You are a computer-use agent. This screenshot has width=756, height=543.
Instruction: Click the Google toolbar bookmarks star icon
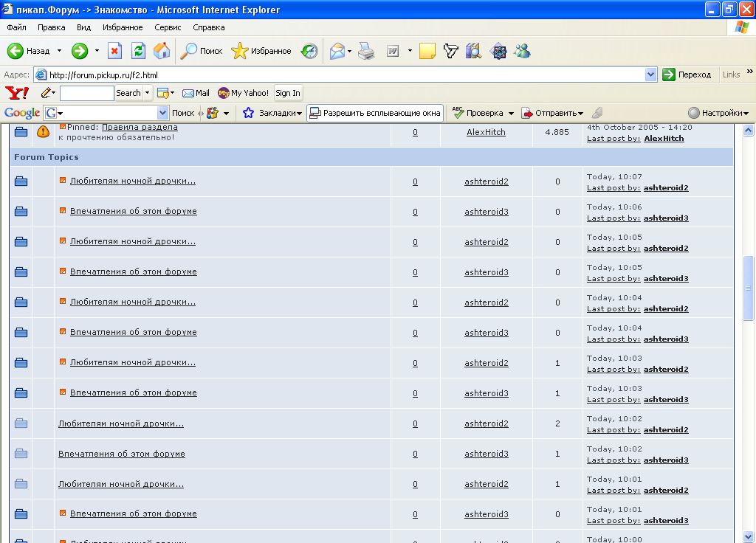pos(249,113)
